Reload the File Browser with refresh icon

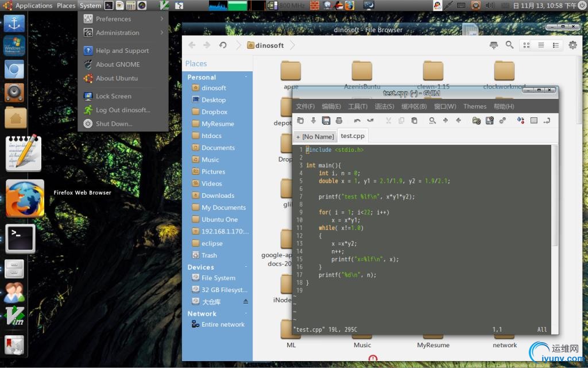(223, 45)
